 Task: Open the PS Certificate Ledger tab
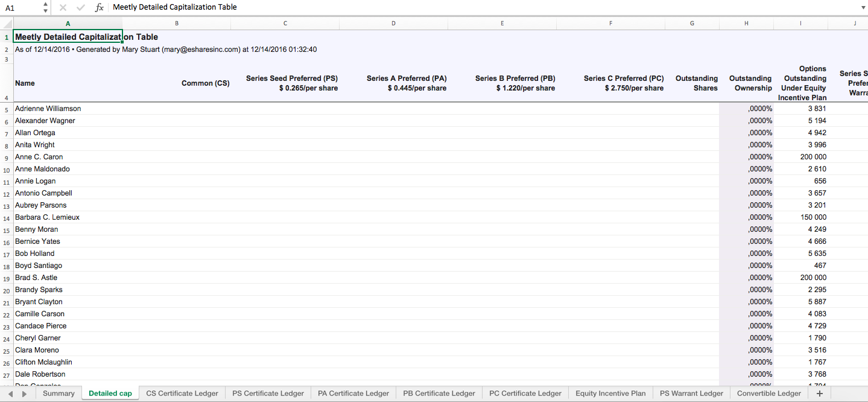point(268,394)
